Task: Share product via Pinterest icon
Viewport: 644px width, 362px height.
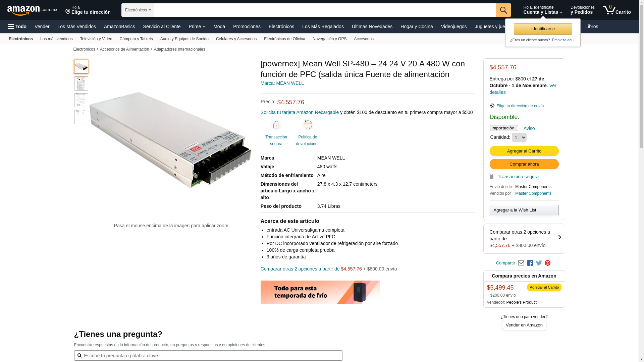Action: click(548, 263)
